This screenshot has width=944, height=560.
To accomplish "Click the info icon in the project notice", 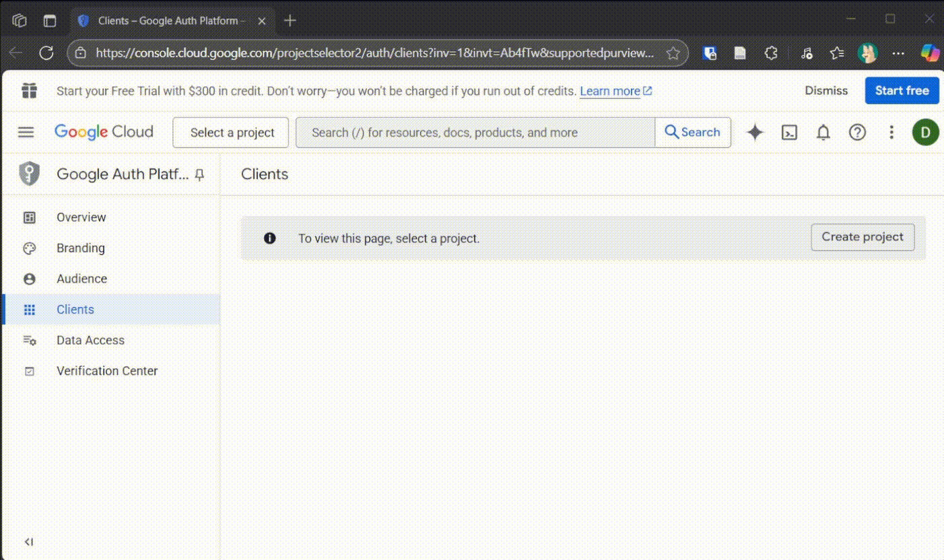I will [x=270, y=238].
